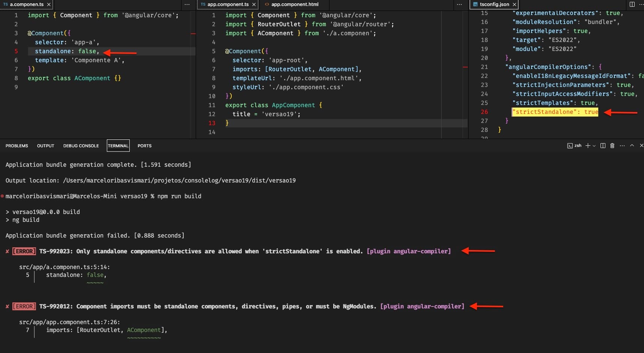Click the terminal output location path ending in dist/versao19
The width and height of the screenshot is (644, 353).
[179, 181]
